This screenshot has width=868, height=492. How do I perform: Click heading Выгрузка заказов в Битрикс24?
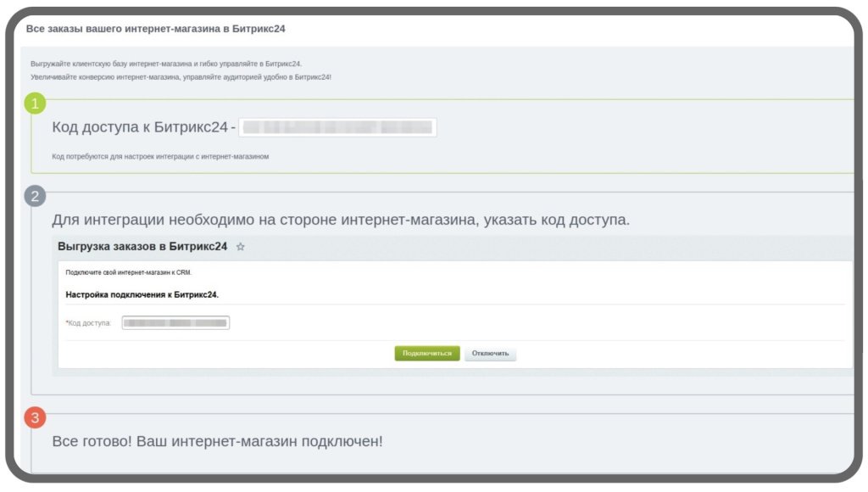tap(142, 247)
